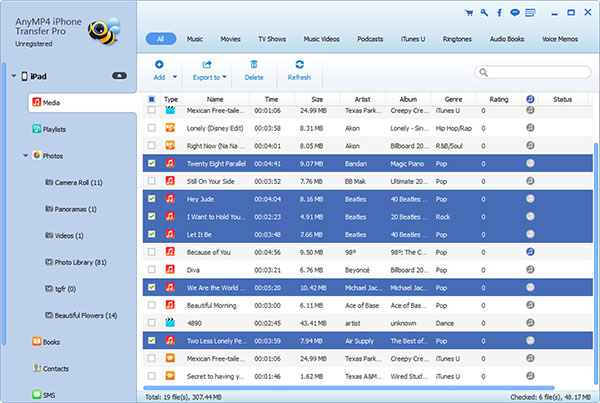
Task: Collapse the Photos tree node
Action: (x=25, y=155)
